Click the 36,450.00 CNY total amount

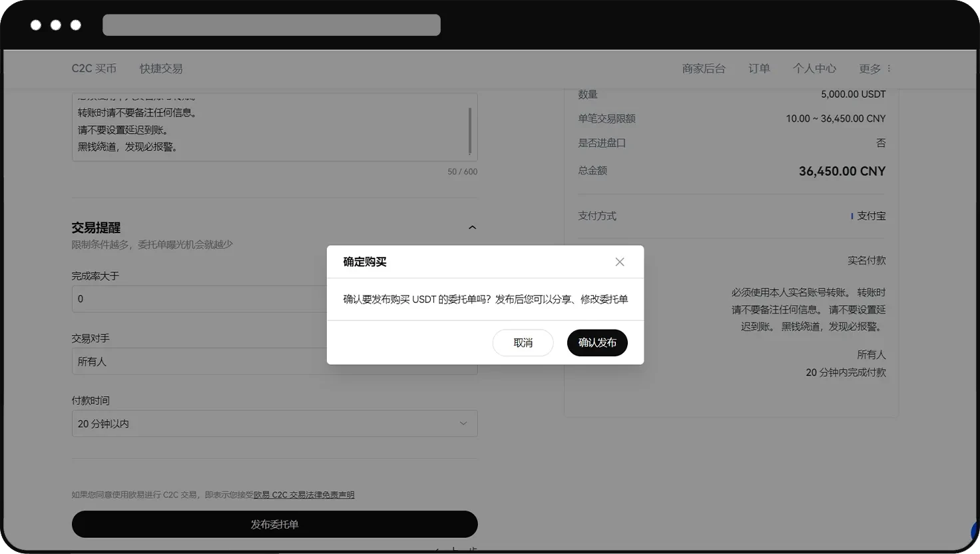point(842,171)
